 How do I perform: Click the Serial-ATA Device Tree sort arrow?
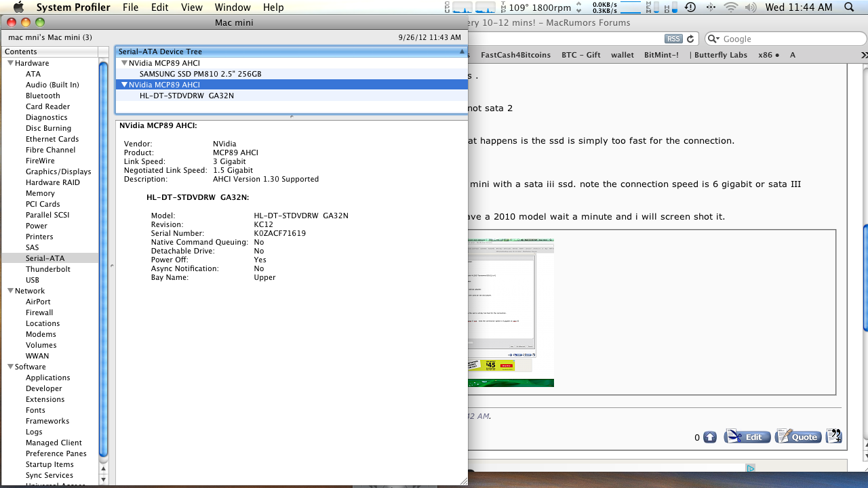[x=462, y=52]
